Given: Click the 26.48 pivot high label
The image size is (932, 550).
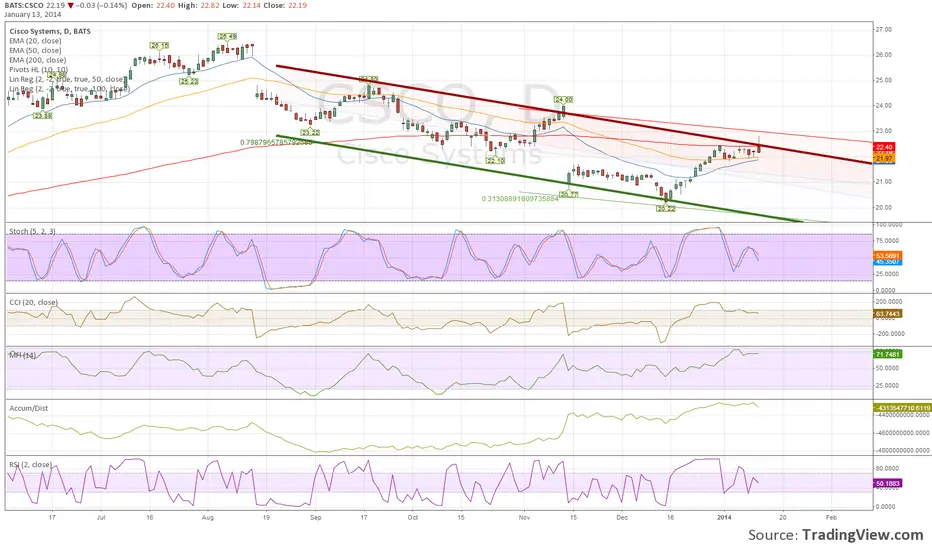Looking at the screenshot, I should (x=227, y=36).
